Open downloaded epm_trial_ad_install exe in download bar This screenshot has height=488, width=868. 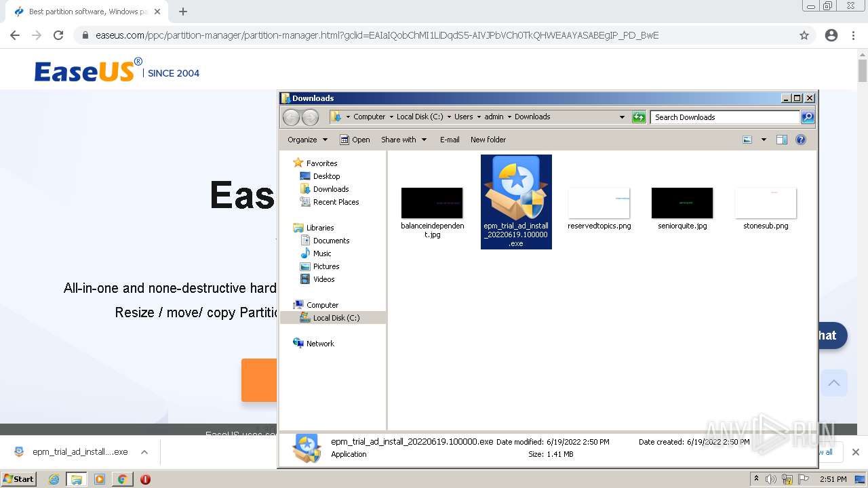tap(71, 452)
